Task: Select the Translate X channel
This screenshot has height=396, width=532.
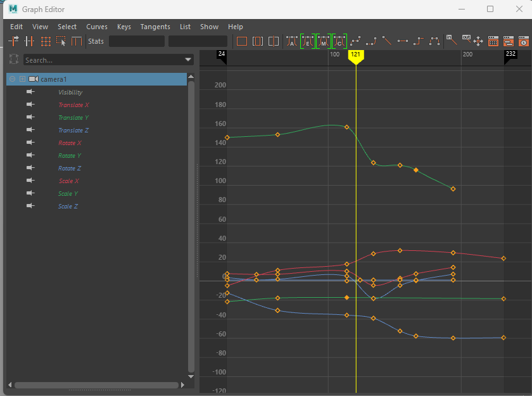Action: [73, 105]
